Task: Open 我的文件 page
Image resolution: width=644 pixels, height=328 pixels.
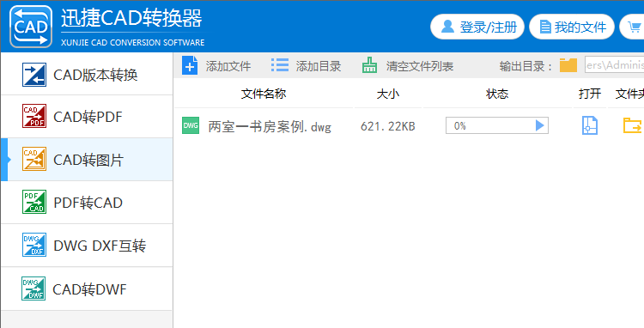Action: (572, 27)
